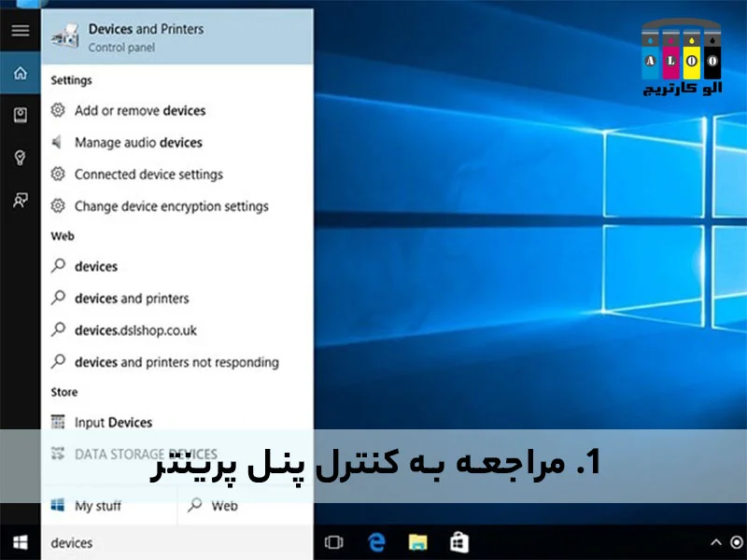
Task: Click the Devices and Printers printer icon
Action: (65, 36)
